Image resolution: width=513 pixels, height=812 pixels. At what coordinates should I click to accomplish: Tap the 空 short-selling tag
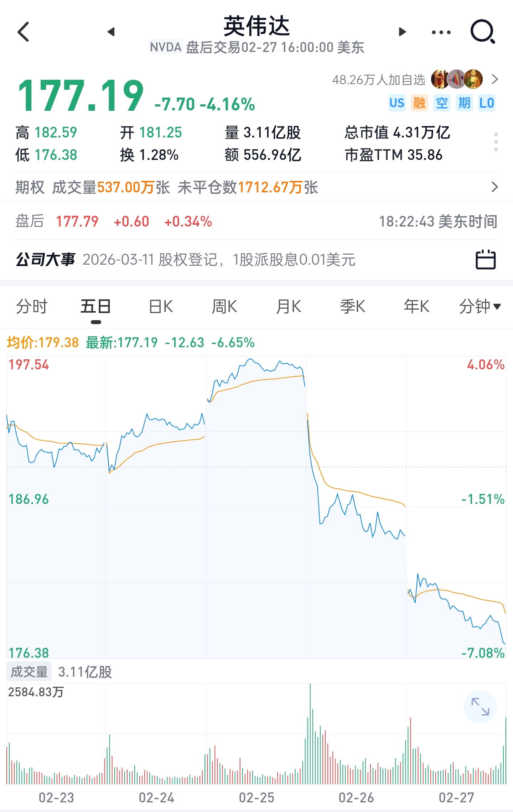click(x=442, y=103)
